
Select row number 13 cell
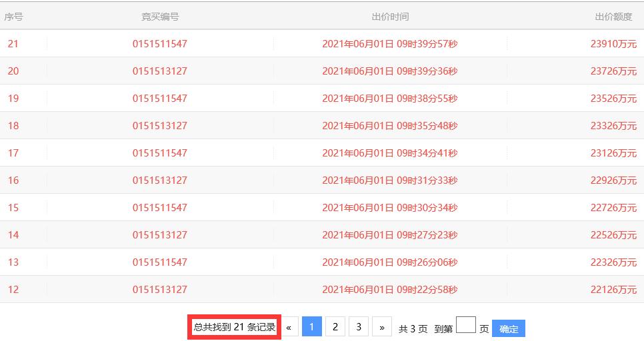pos(13,262)
